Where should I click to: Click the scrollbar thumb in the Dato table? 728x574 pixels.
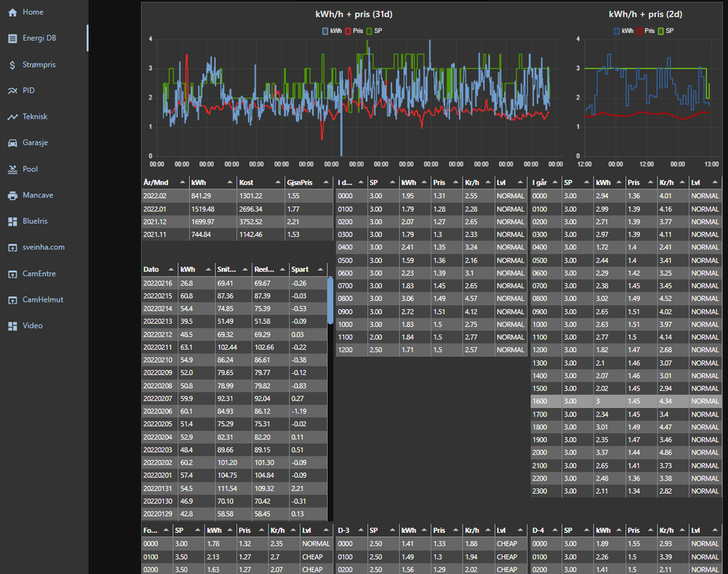point(330,301)
